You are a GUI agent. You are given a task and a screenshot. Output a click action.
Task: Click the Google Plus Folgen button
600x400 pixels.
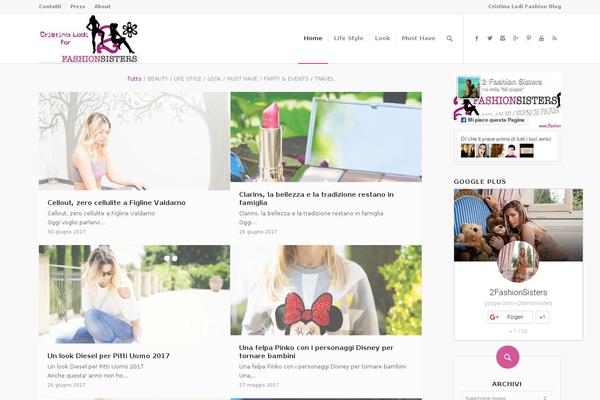(510, 317)
